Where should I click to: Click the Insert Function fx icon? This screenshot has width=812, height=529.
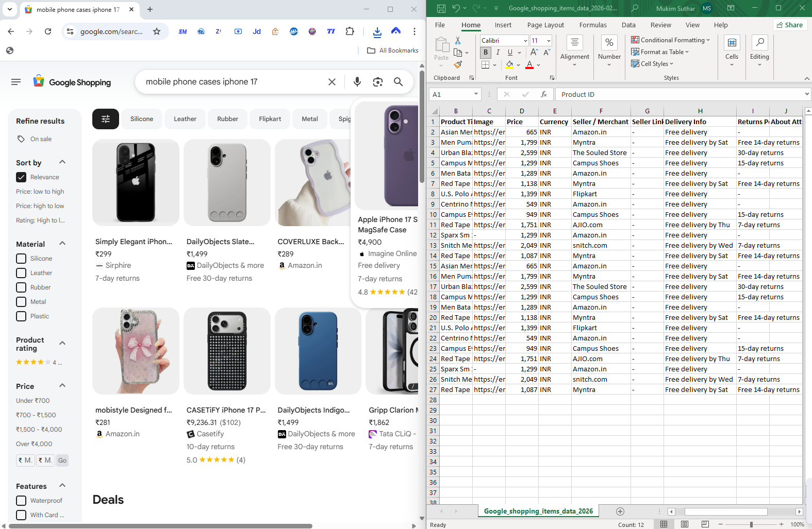tap(543, 94)
